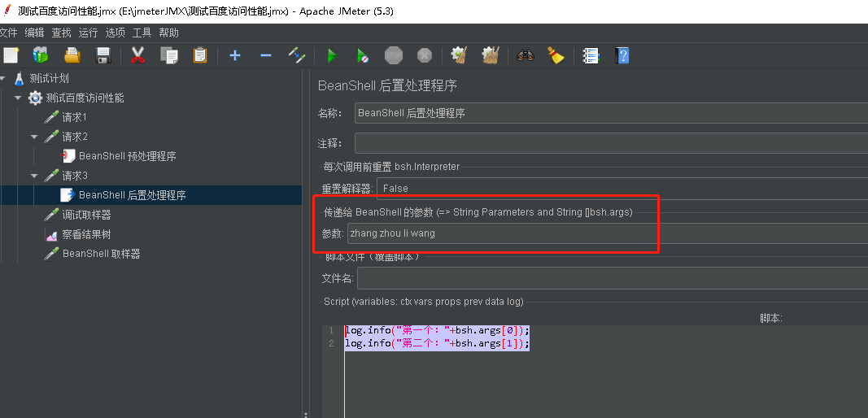Click the Copy icon in toolbar
This screenshot has width=868, height=418.
(x=169, y=55)
